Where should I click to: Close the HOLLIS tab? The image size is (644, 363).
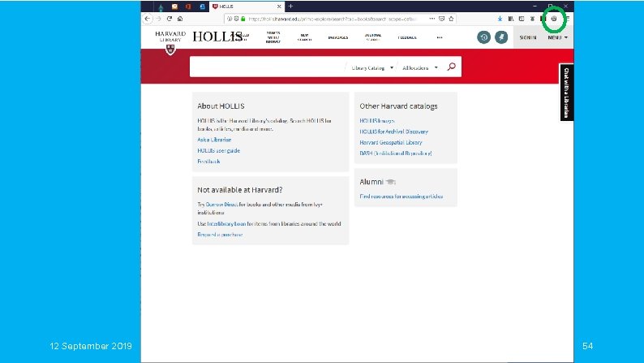(x=279, y=6)
